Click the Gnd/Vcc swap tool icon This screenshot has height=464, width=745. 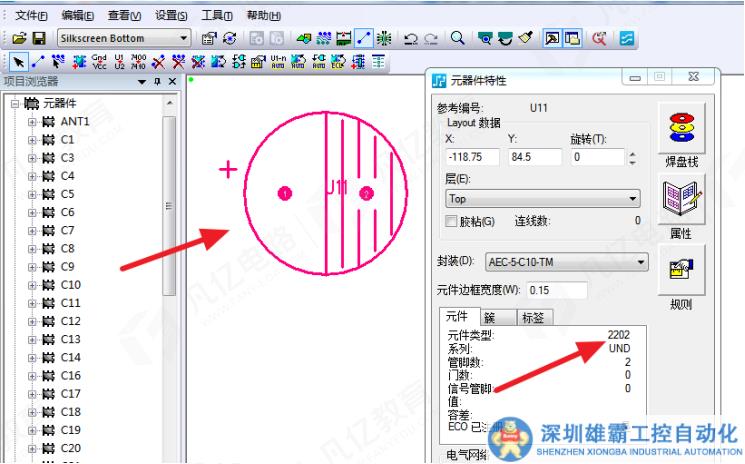(x=100, y=62)
